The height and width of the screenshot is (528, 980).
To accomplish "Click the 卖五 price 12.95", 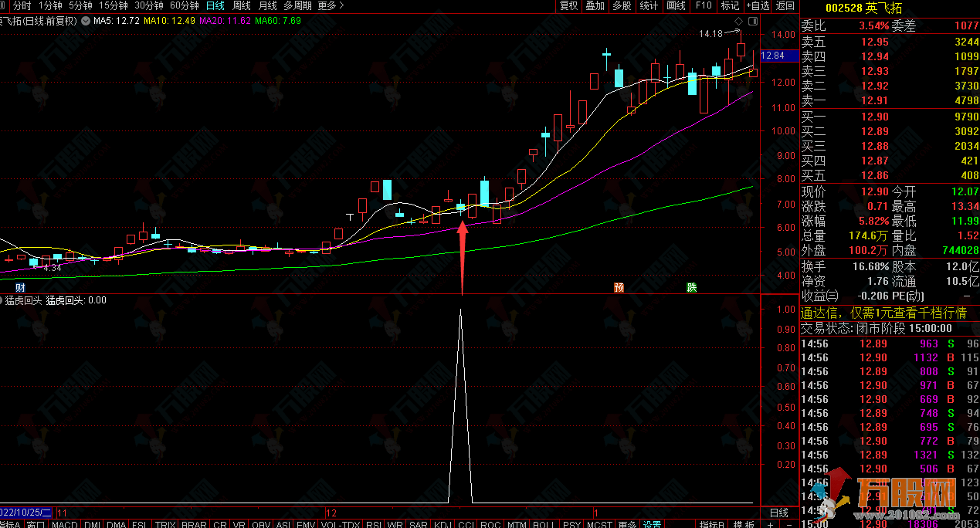I will coord(876,42).
